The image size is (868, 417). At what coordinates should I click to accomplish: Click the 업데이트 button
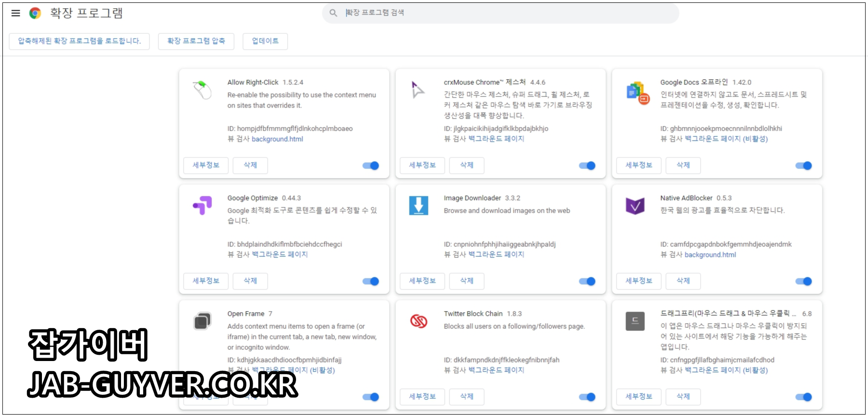[265, 41]
